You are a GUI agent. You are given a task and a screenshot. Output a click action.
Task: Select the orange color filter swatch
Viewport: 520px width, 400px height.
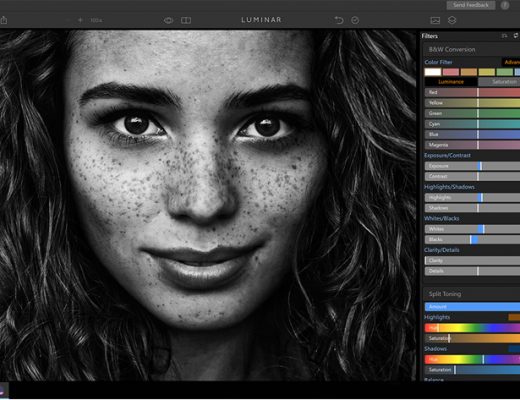point(469,72)
